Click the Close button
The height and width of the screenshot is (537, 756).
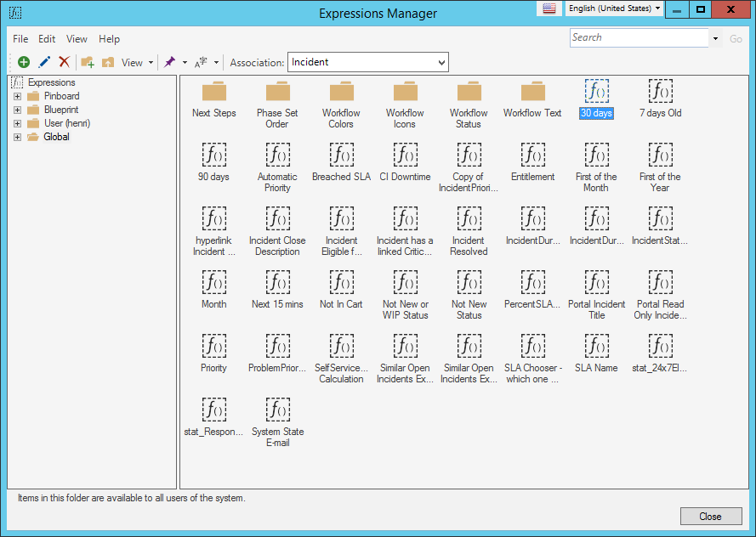pyautogui.click(x=711, y=517)
